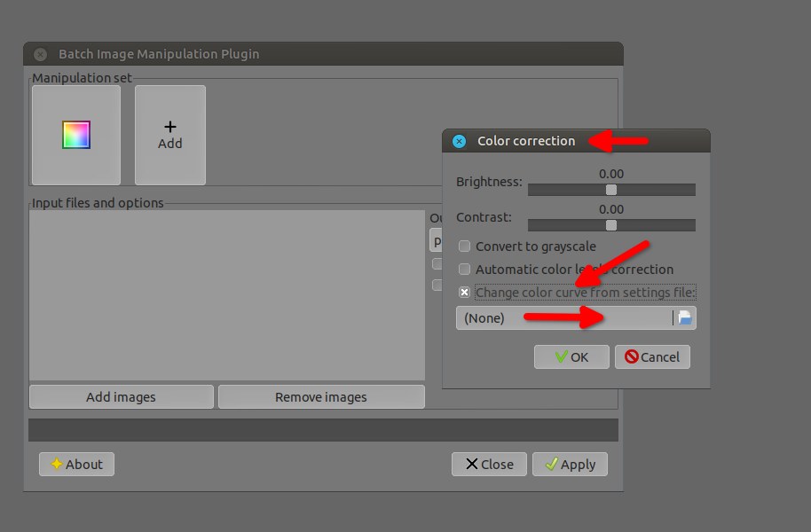
Task: Open the About dialog
Action: point(76,465)
